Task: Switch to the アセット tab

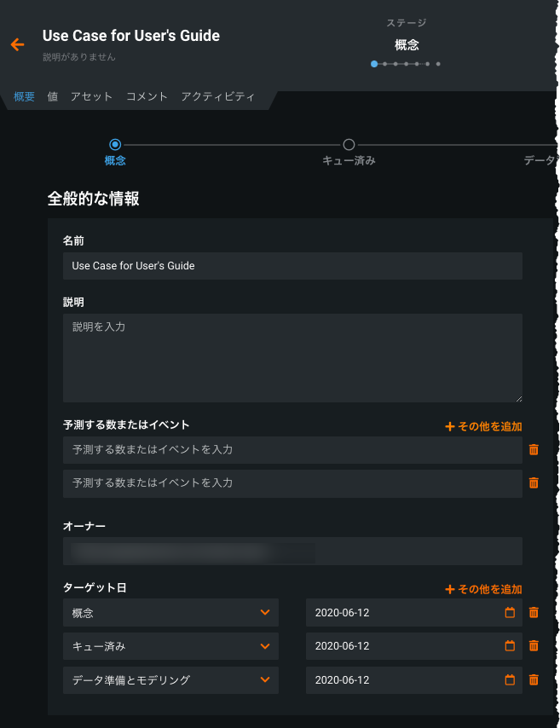Action: pos(91,96)
